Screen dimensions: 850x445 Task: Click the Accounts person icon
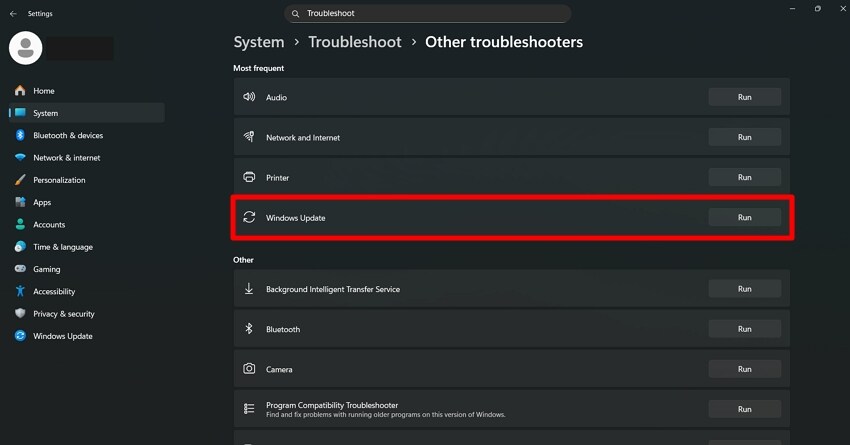tap(20, 224)
